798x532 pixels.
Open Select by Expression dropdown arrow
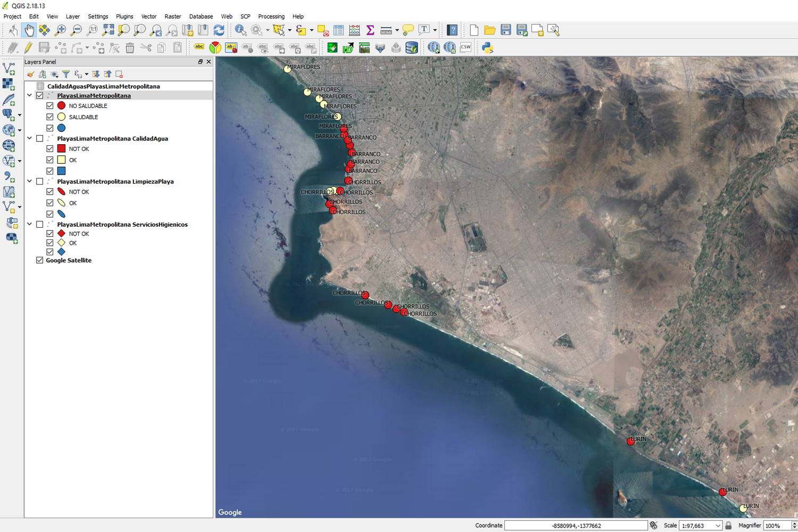pos(311,30)
